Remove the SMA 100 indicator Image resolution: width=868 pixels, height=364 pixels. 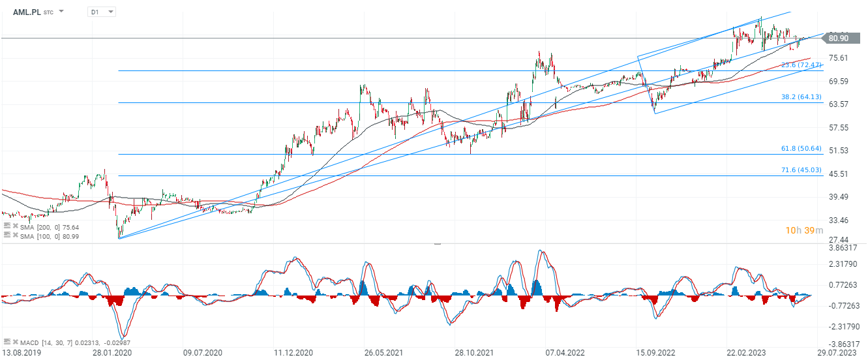15,235
